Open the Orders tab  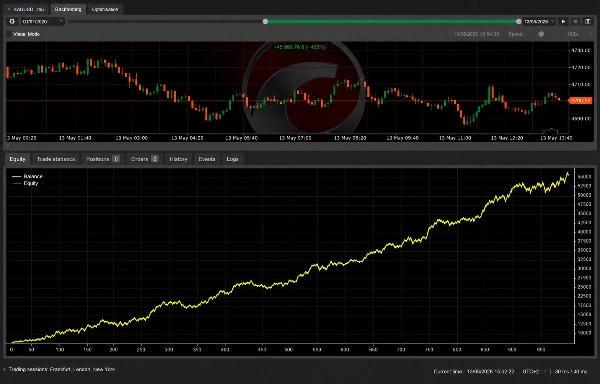click(144, 159)
